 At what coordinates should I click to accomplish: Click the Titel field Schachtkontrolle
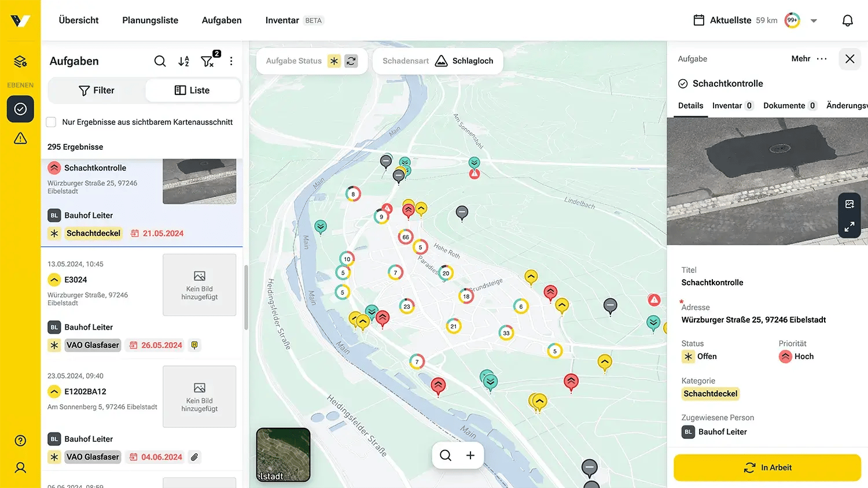(712, 283)
